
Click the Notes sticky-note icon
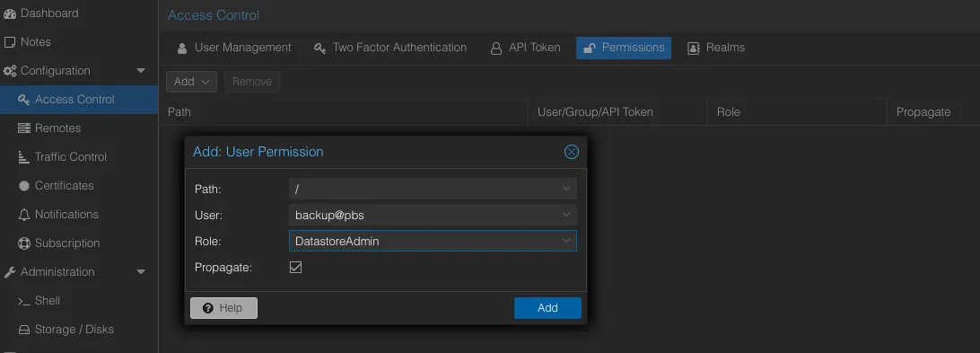click(9, 42)
